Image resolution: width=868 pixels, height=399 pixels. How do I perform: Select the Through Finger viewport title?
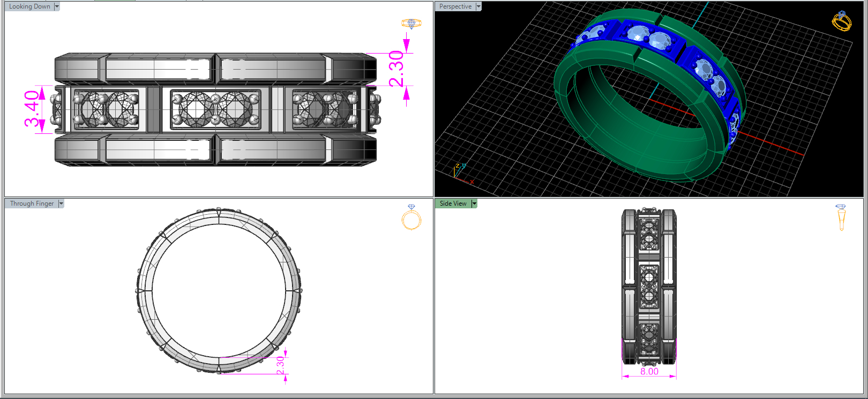pos(32,204)
